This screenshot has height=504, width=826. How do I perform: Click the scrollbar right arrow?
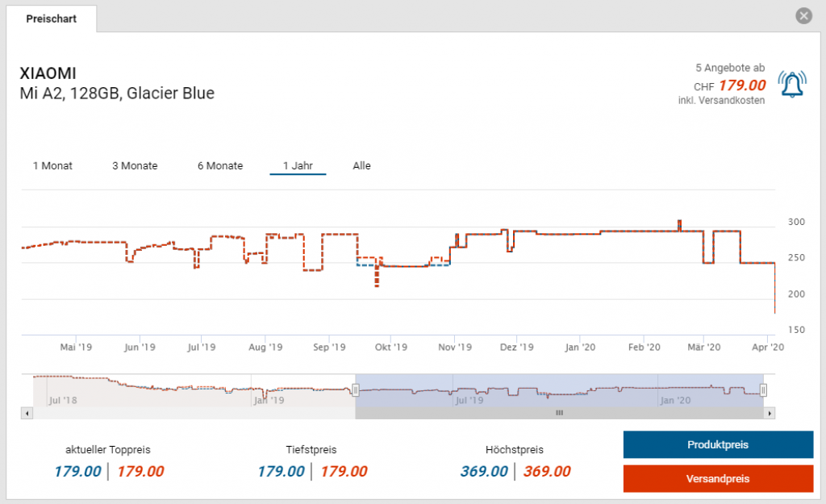point(770,413)
